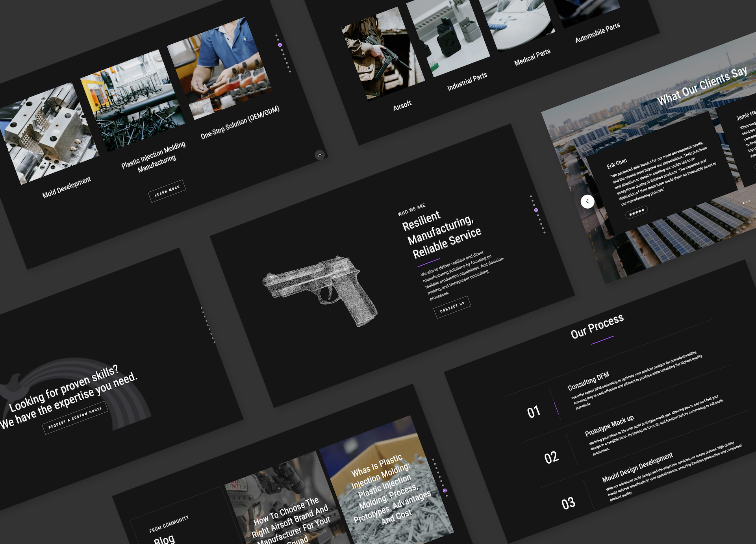This screenshot has height=544, width=756.
Task: Click the Mould Design Development heading
Action: point(637,468)
